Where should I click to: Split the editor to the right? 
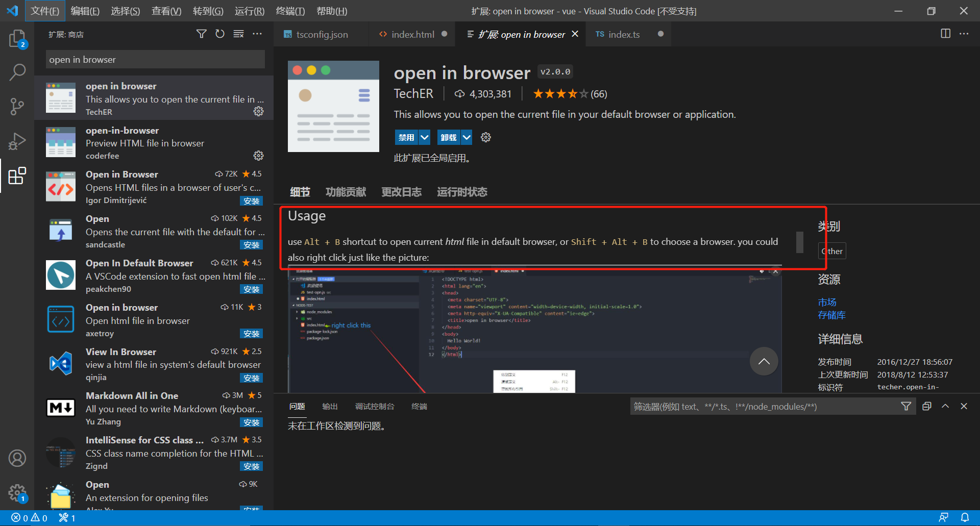coord(945,34)
